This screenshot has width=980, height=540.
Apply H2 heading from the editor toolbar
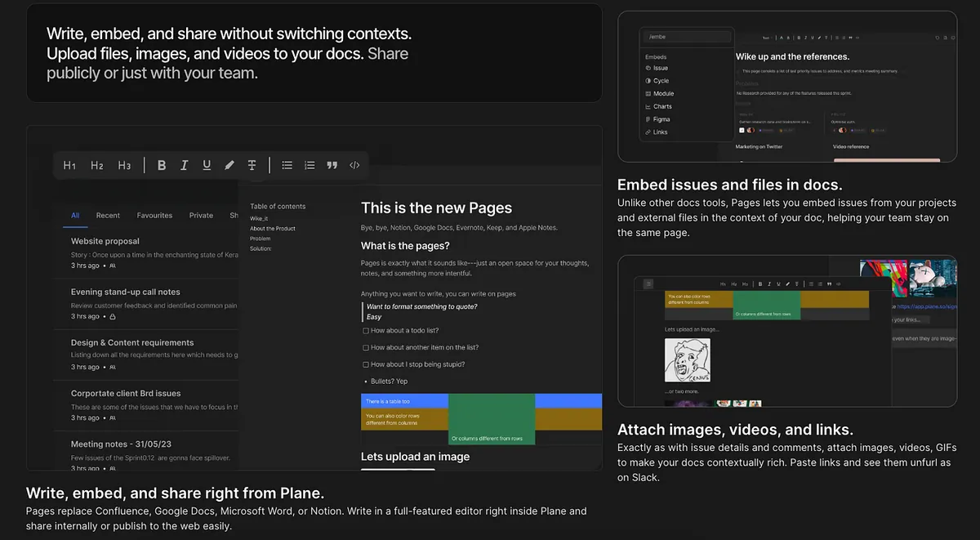[x=97, y=165]
